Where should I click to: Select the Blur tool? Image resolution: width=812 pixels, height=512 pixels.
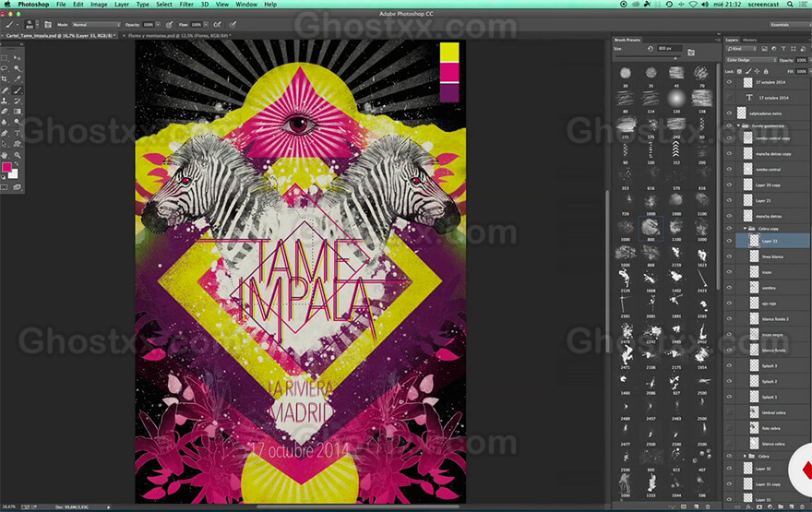click(x=6, y=122)
